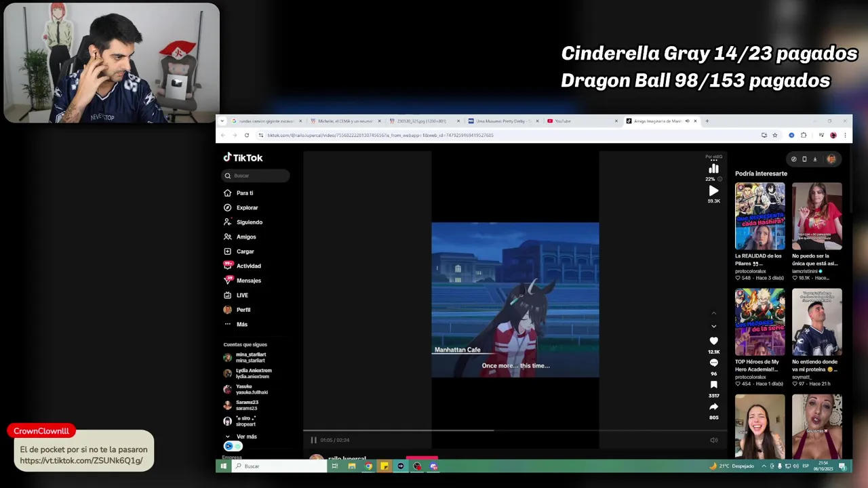Open TOP Héroes de My Hero Academia thumbnail
Image resolution: width=868 pixels, height=488 pixels.
(x=760, y=322)
